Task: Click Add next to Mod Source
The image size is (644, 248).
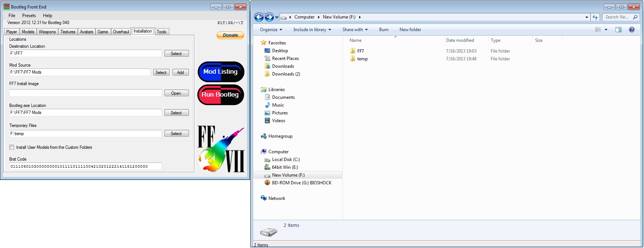Action: tap(180, 72)
